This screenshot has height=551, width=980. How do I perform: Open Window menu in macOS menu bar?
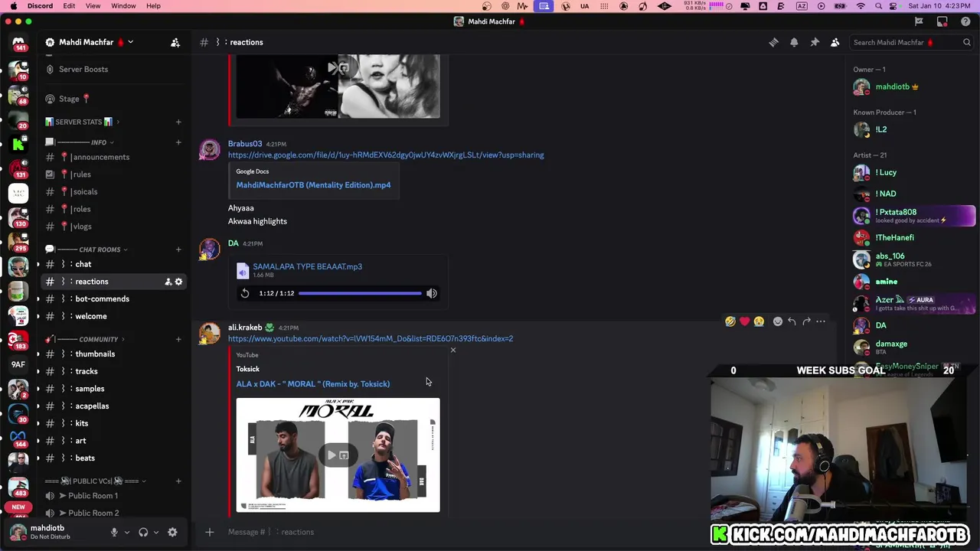click(x=123, y=6)
